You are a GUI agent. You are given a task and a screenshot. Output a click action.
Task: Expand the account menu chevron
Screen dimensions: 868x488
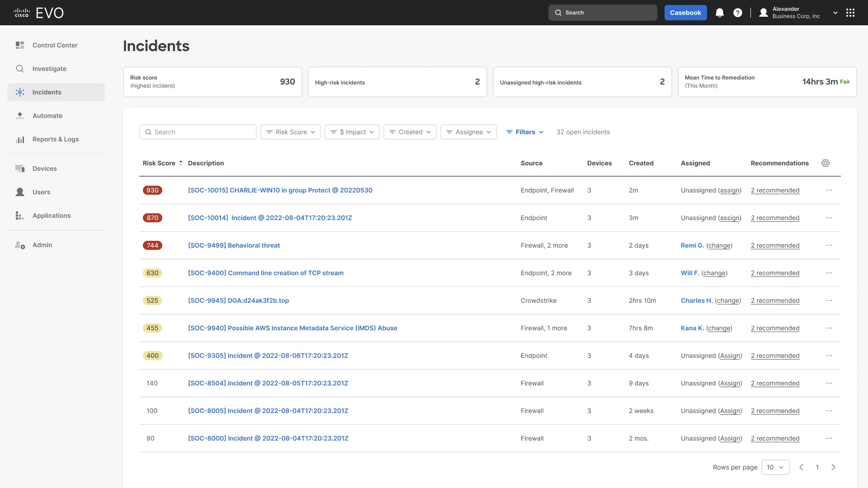(835, 13)
